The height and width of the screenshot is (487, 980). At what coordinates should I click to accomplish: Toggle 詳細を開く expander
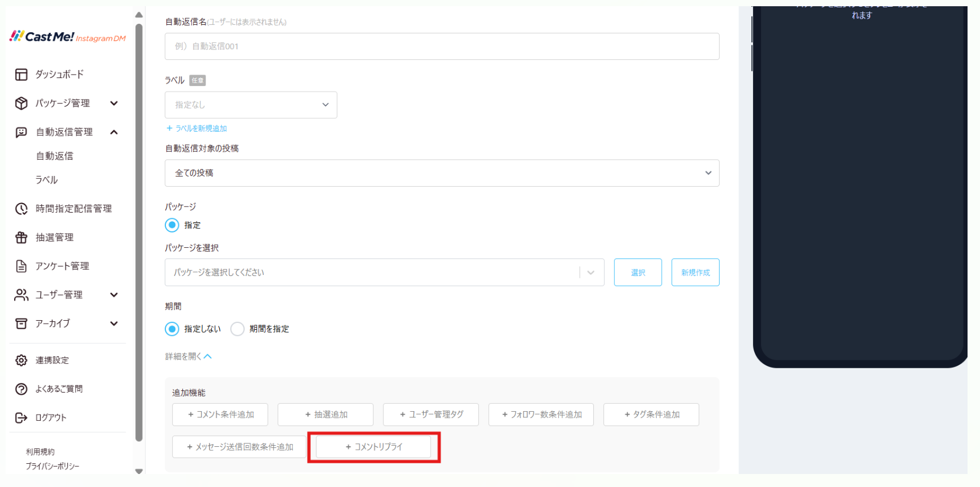(189, 356)
